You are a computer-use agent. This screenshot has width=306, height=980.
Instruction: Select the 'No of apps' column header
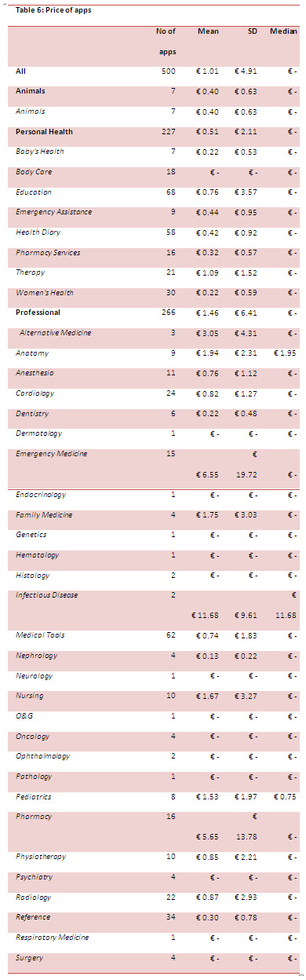(166, 41)
